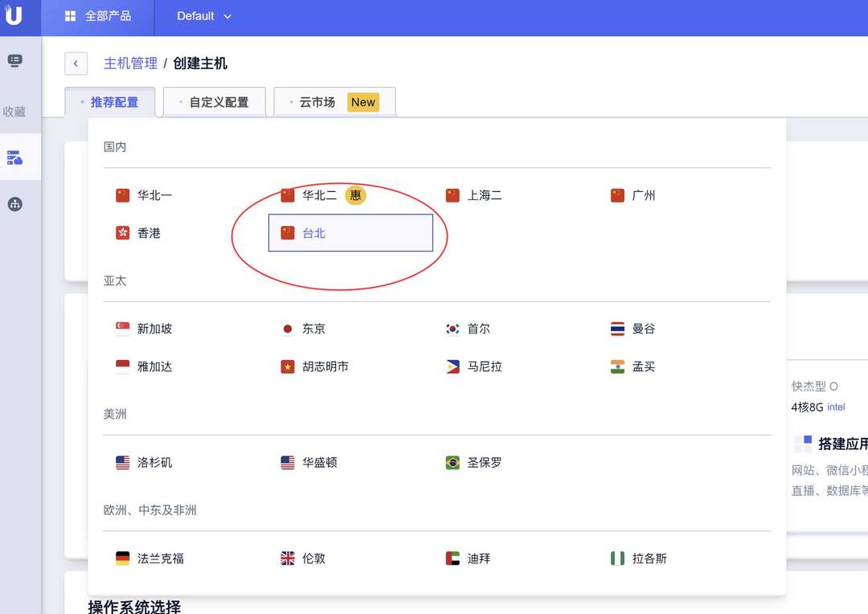Click the UK flag icon
Image resolution: width=868 pixels, height=614 pixels.
[287, 558]
